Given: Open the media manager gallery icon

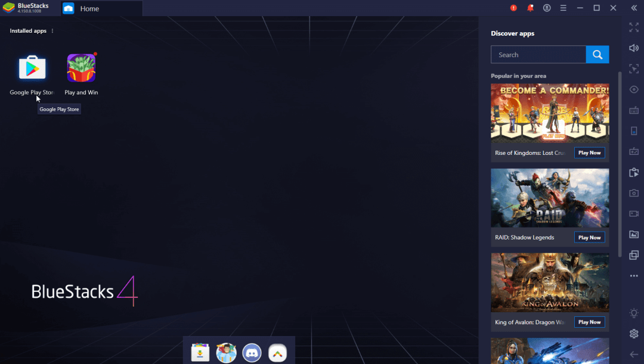Looking at the screenshot, I should pos(634,234).
